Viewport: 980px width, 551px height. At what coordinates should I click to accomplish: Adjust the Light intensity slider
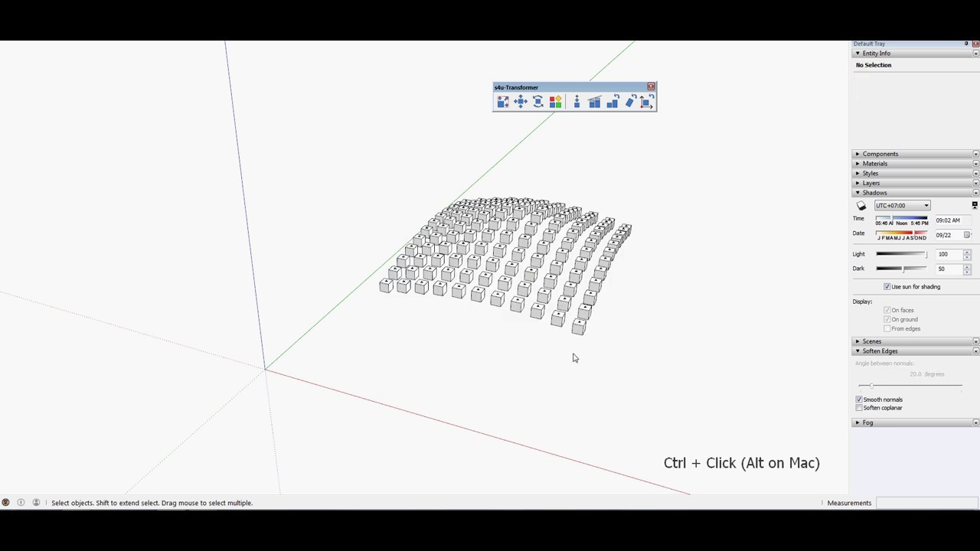[901, 254]
